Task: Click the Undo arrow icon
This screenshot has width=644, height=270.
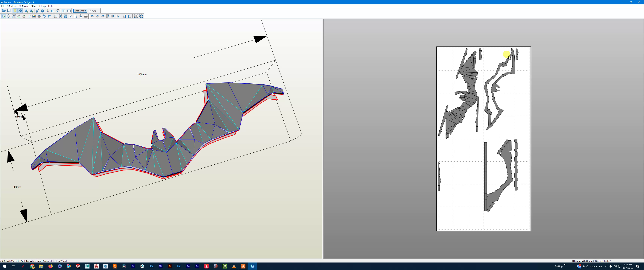Action: pyautogui.click(x=44, y=16)
